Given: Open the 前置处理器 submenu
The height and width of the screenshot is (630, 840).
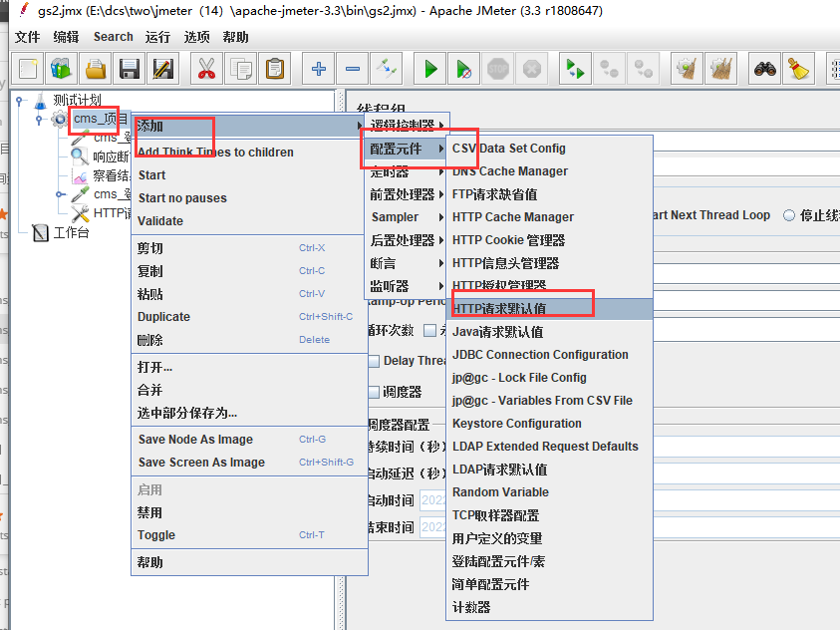Looking at the screenshot, I should 406,194.
